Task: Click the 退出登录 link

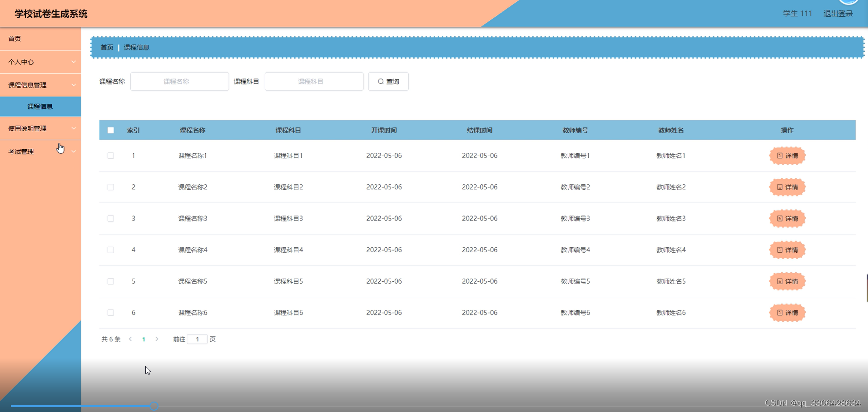Action: (838, 14)
